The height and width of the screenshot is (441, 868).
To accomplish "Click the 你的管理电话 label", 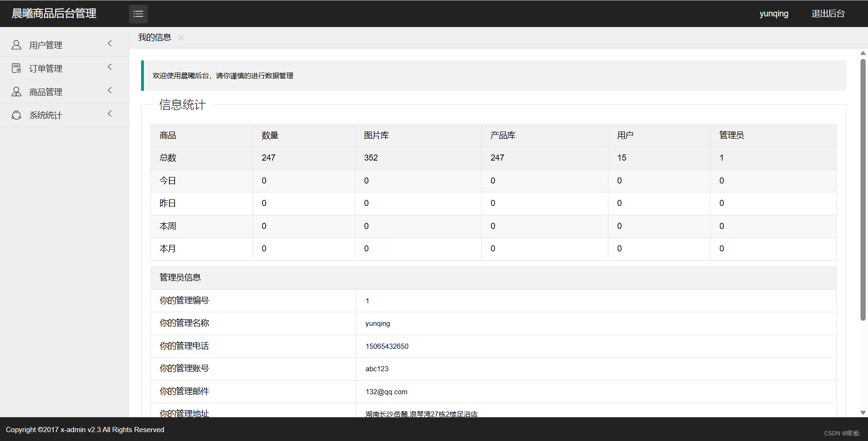I will pyautogui.click(x=184, y=346).
